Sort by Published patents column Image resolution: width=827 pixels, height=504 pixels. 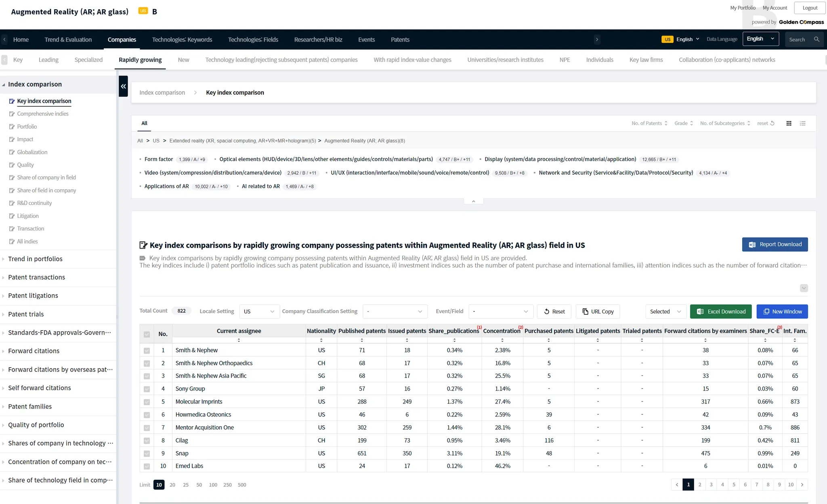pos(362,340)
